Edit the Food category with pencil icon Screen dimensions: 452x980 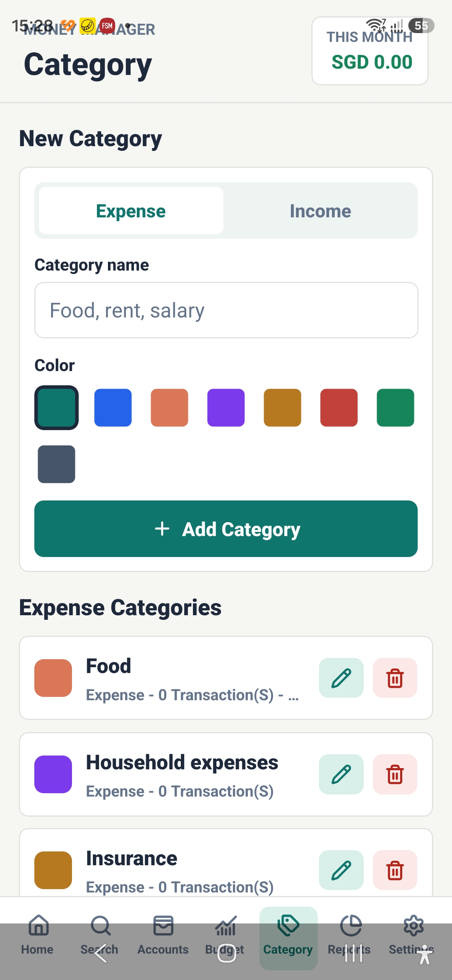tap(341, 678)
